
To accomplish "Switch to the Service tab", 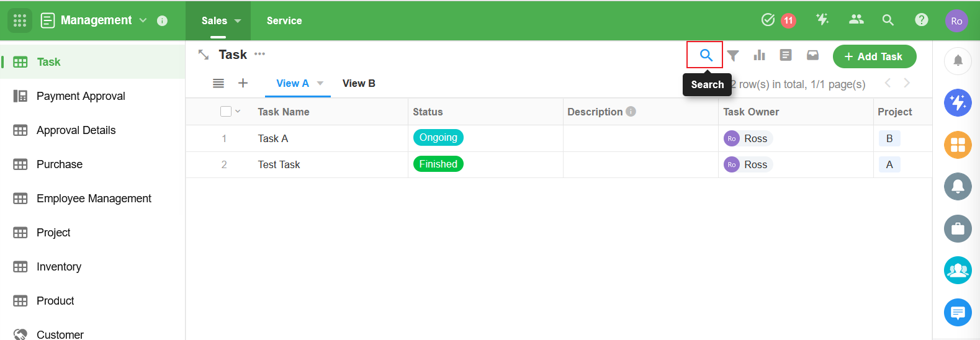I will [x=284, y=21].
